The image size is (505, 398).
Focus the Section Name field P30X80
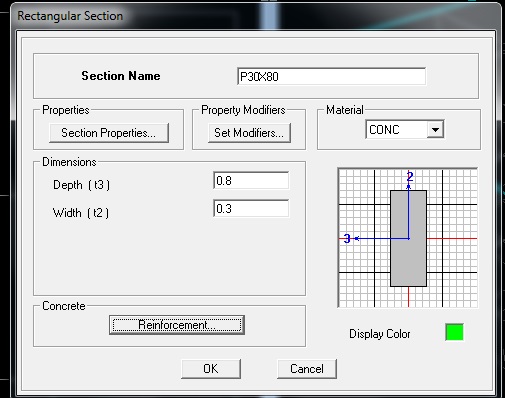(331, 76)
